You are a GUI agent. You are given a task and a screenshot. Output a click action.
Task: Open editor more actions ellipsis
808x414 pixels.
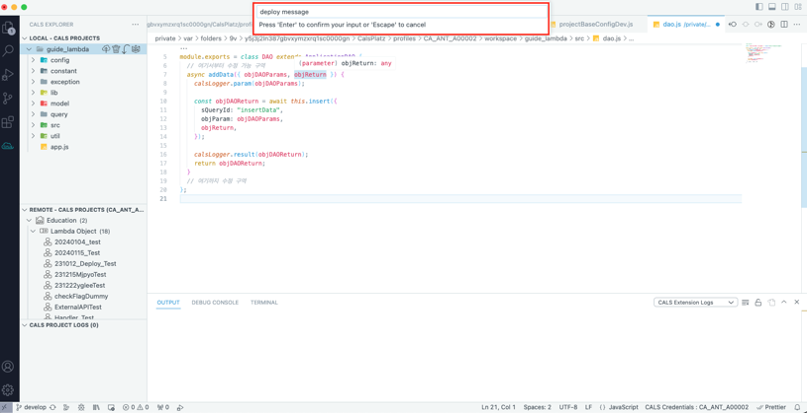(797, 24)
